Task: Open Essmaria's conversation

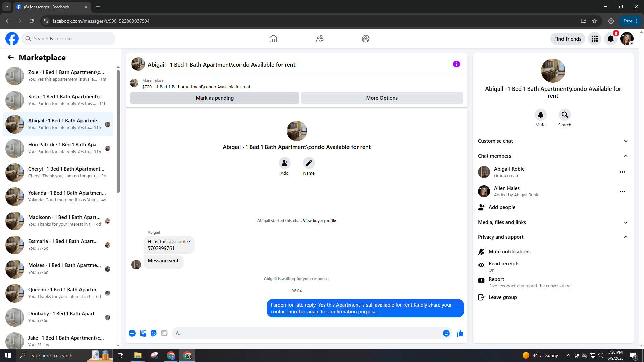Action: coord(58,245)
